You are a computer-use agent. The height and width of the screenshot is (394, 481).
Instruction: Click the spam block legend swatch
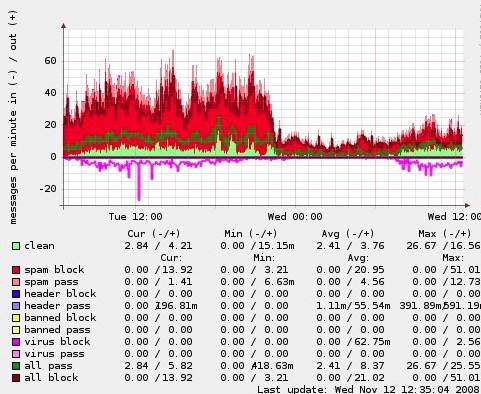click(x=16, y=270)
